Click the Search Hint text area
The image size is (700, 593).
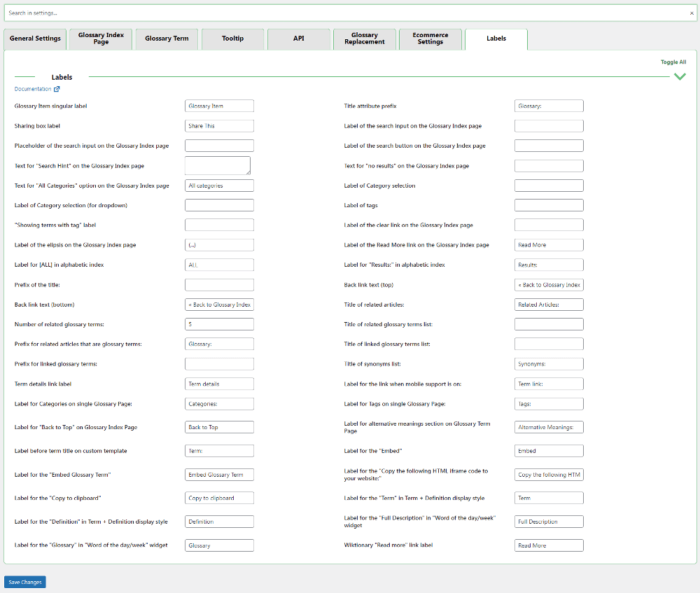(x=217, y=165)
